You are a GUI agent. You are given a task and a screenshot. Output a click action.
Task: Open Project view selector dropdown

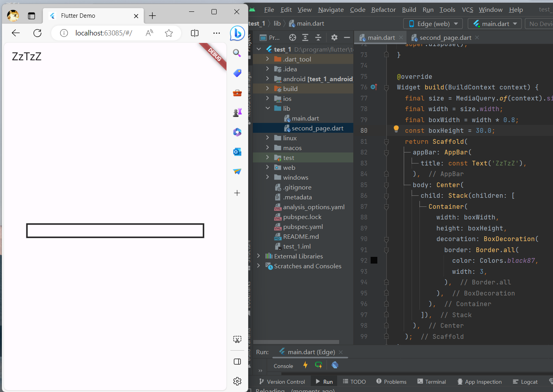pyautogui.click(x=270, y=37)
